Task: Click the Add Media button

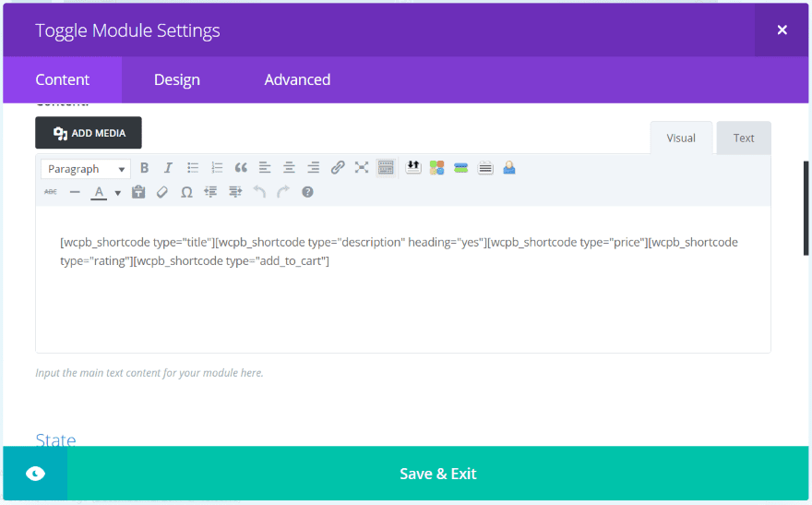Action: [x=89, y=133]
